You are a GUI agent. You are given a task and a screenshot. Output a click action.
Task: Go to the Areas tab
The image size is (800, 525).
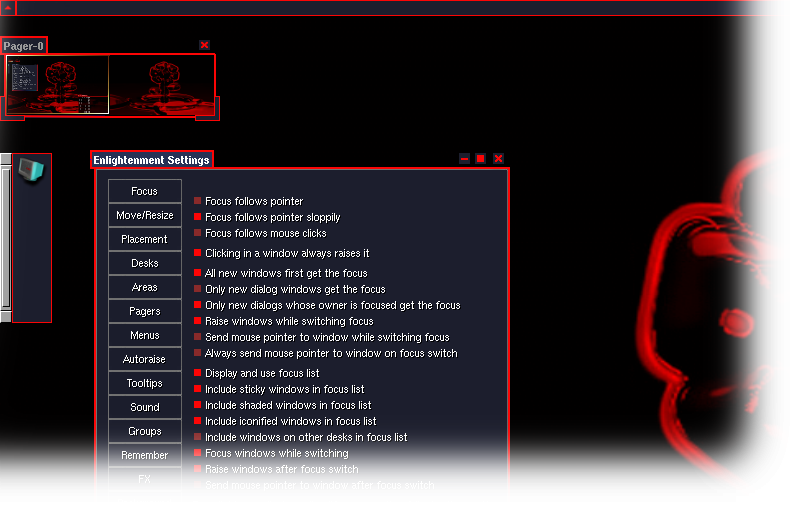(145, 287)
